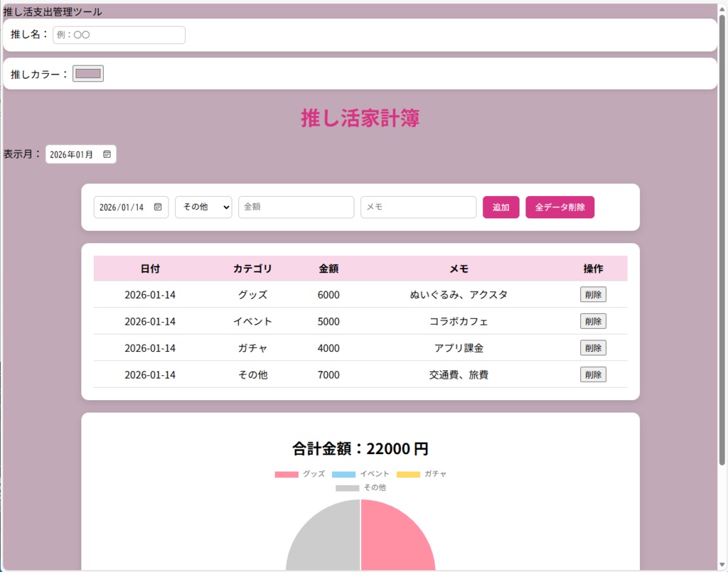Open the 推しカラー color swatch picker
The width and height of the screenshot is (728, 572).
[87, 72]
